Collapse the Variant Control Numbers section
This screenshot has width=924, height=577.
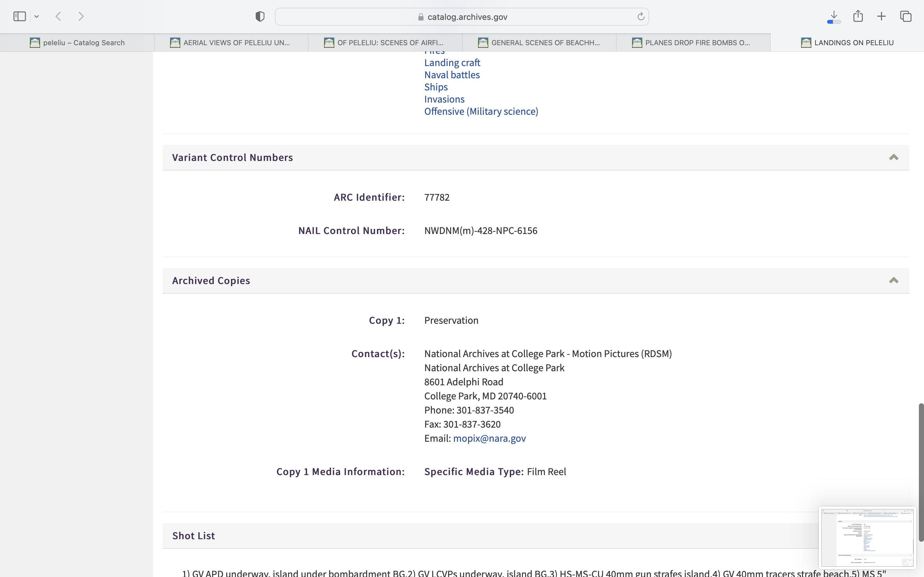(x=894, y=158)
